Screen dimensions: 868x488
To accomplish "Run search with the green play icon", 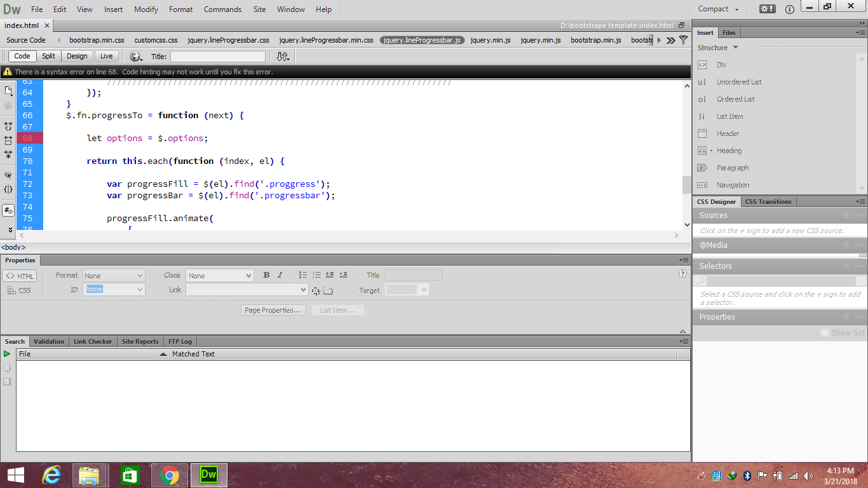I will tap(7, 354).
